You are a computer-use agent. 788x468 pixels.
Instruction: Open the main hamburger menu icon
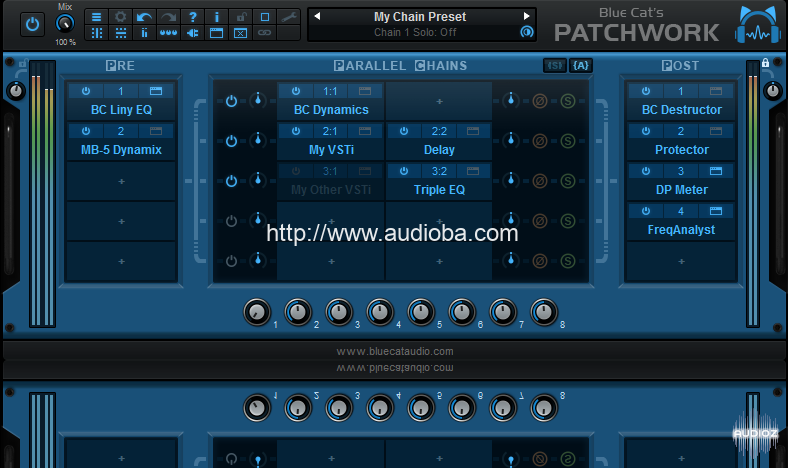pos(96,17)
